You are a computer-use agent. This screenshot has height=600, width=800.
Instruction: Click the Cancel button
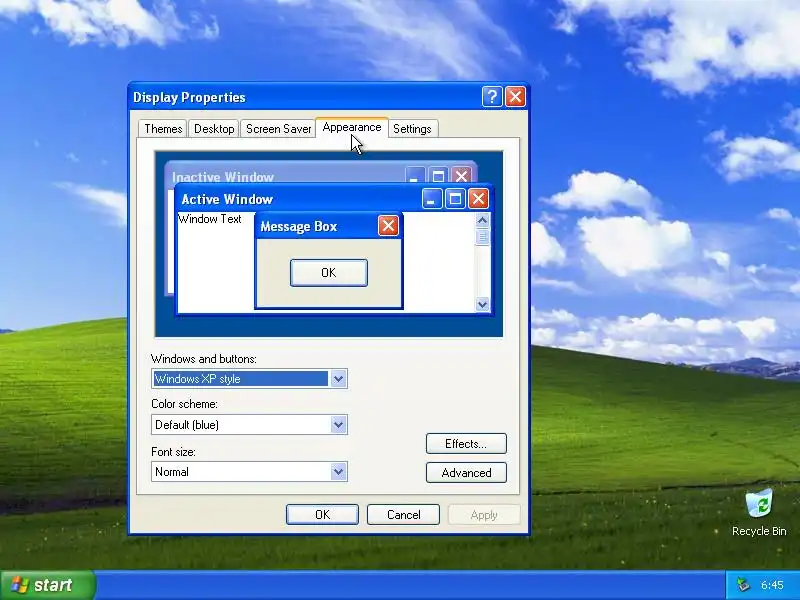[403, 514]
